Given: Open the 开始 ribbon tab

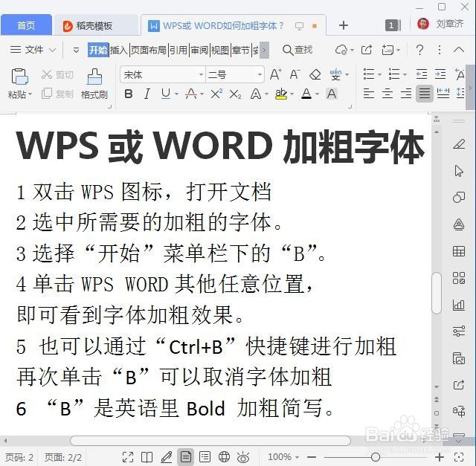Looking at the screenshot, I should click(x=98, y=50).
